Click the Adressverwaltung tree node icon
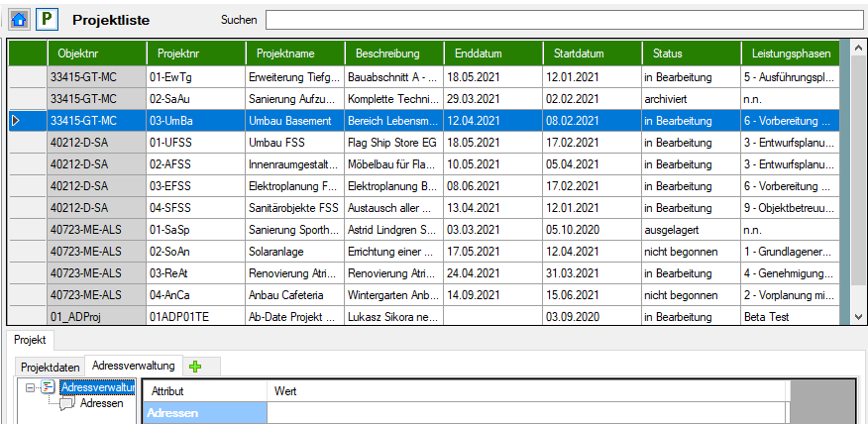 click(x=49, y=387)
